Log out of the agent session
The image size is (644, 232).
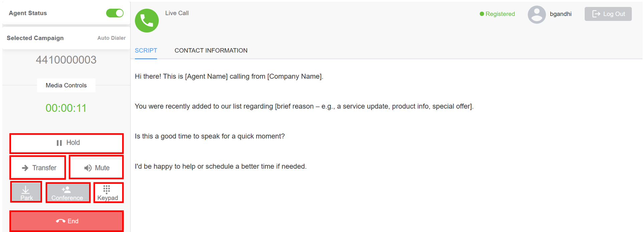coord(608,14)
